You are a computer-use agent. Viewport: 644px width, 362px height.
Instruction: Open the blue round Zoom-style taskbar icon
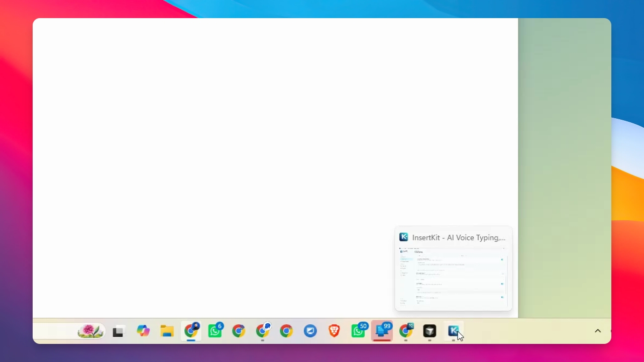310,331
